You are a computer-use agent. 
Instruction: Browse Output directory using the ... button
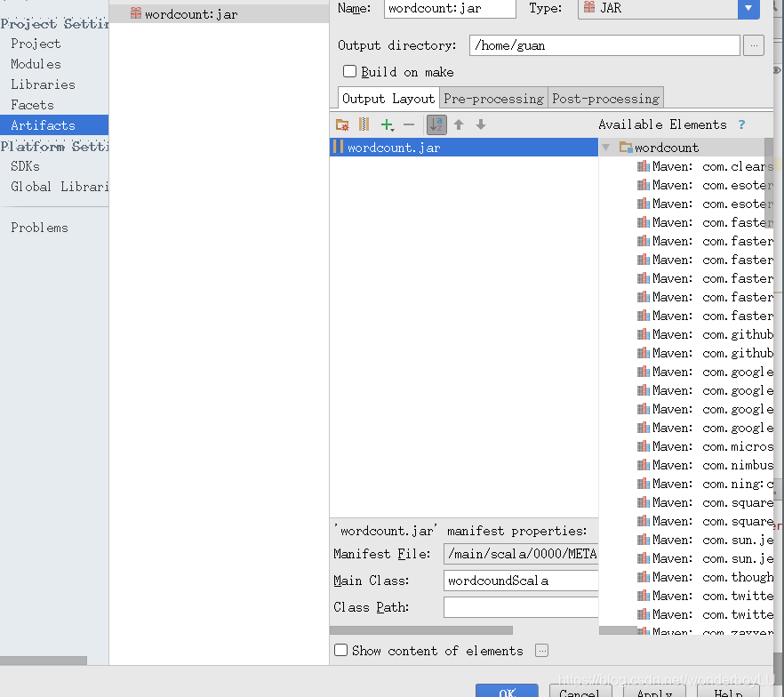[x=754, y=45]
